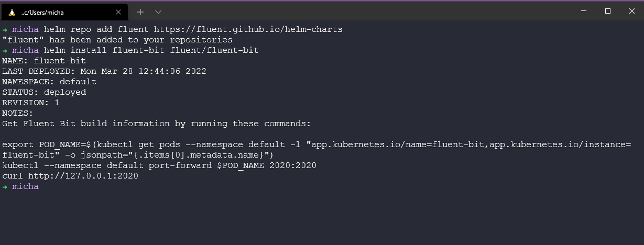Viewport: 644px width, 245px height.
Task: Click the "NAMESPACE: default" output line
Action: [x=49, y=82]
